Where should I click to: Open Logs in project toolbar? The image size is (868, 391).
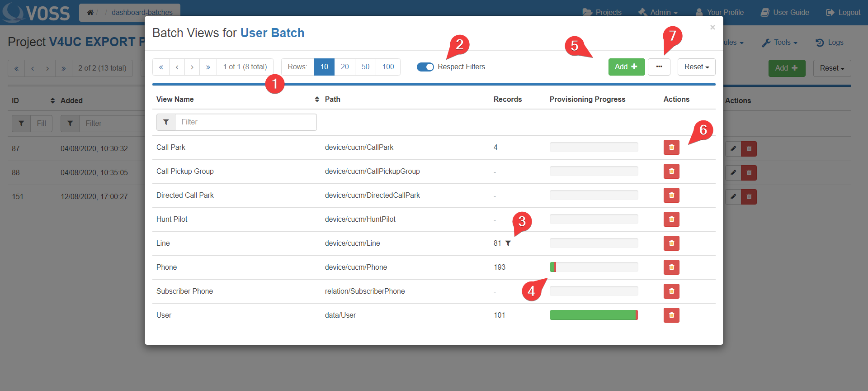point(830,43)
